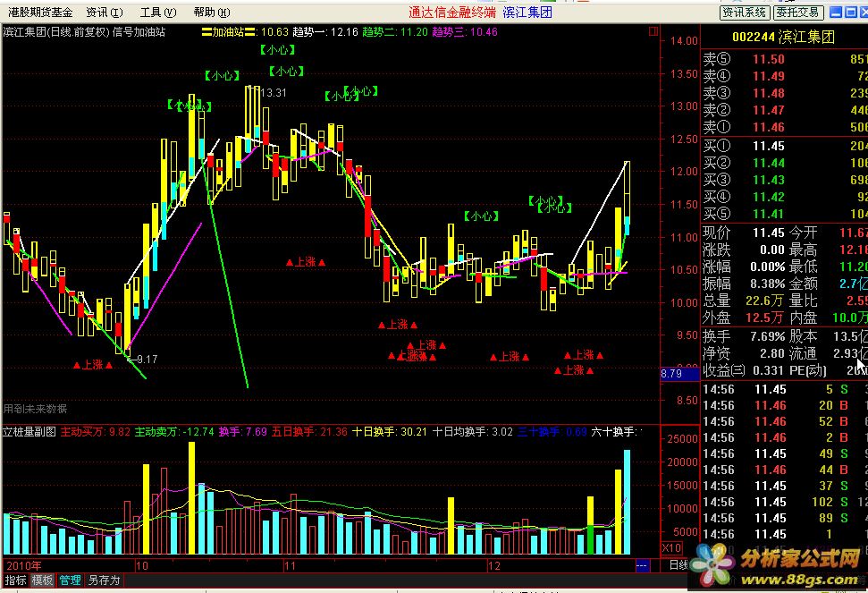Click the 买① price 11.45 row
The height and width of the screenshot is (593, 868).
point(784,146)
